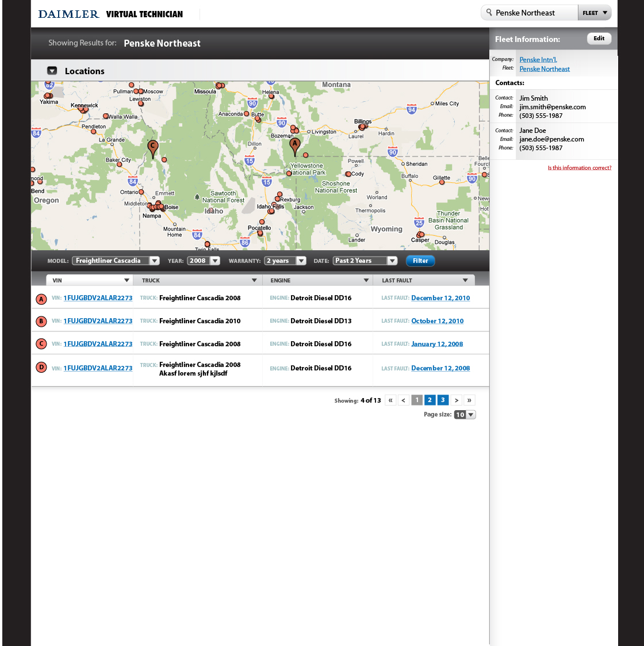Collapse the Locations section
Screen dimensions: 644x646
pyautogui.click(x=52, y=71)
